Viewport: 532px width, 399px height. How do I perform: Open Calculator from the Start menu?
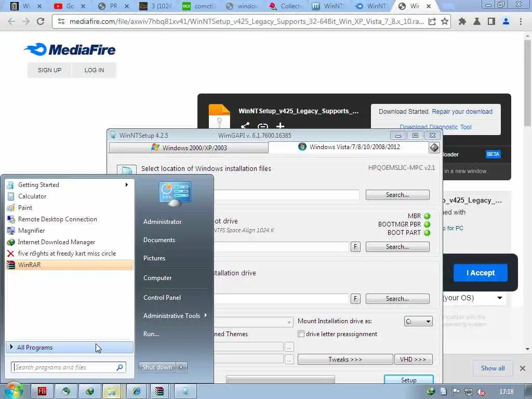pyautogui.click(x=70, y=196)
